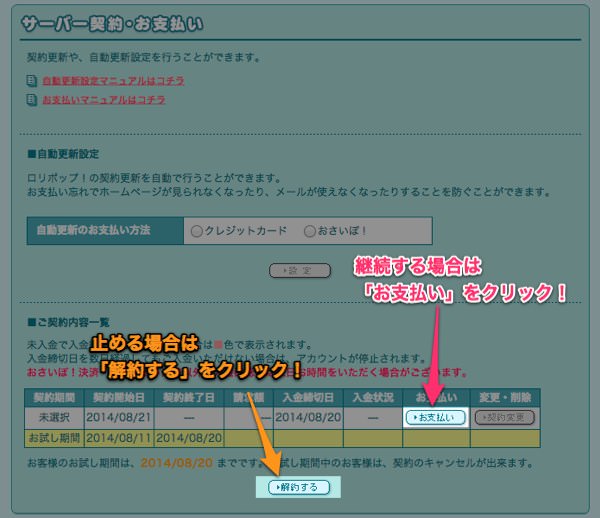Screen dimensions: 600x518
Task: Click document icon beside 自動更新設定マニュアル link
Action: [x=31, y=81]
